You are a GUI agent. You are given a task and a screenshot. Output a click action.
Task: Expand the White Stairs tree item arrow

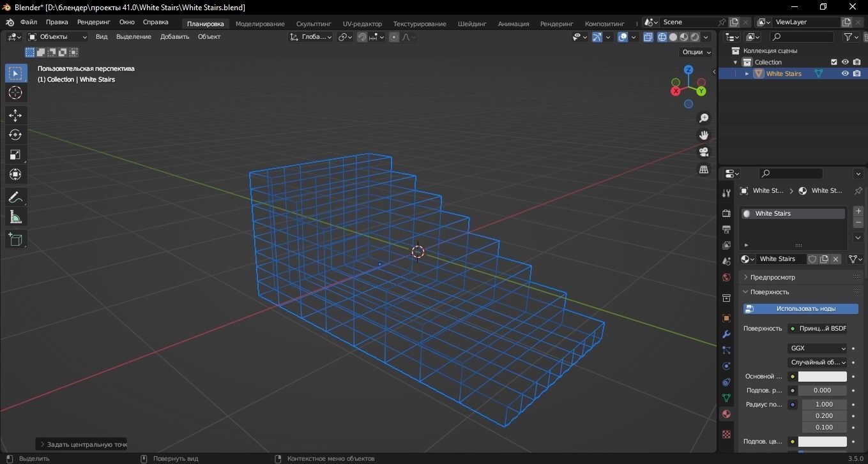747,73
